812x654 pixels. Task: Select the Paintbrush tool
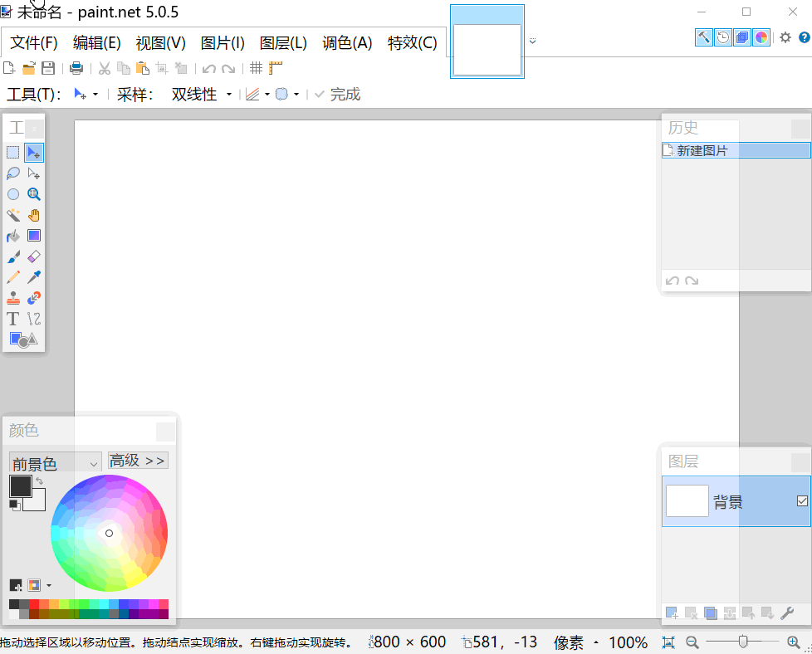pos(12,256)
